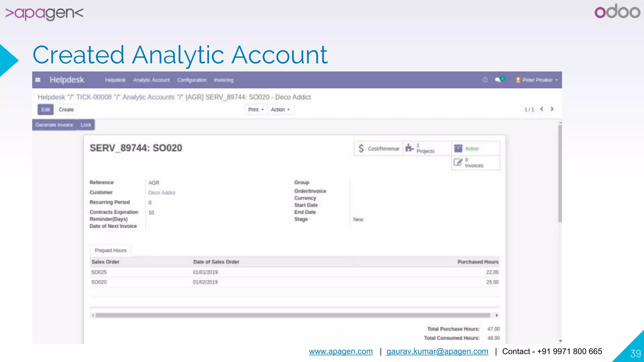The width and height of the screenshot is (644, 362).
Task: Open the Configuration menu
Action: (x=192, y=80)
